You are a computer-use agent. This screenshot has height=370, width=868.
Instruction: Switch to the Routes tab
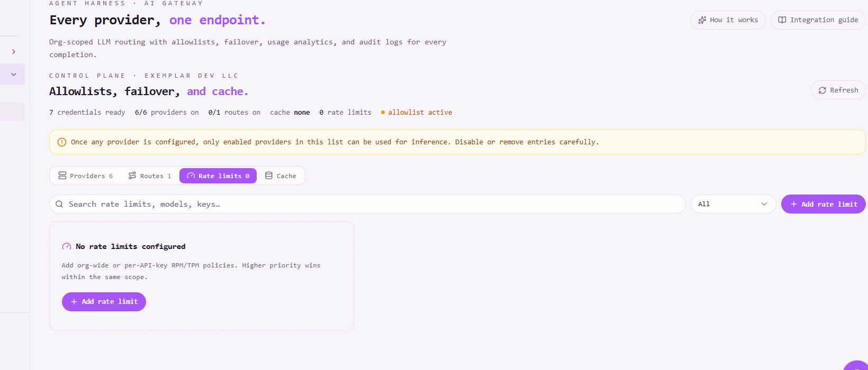point(150,176)
